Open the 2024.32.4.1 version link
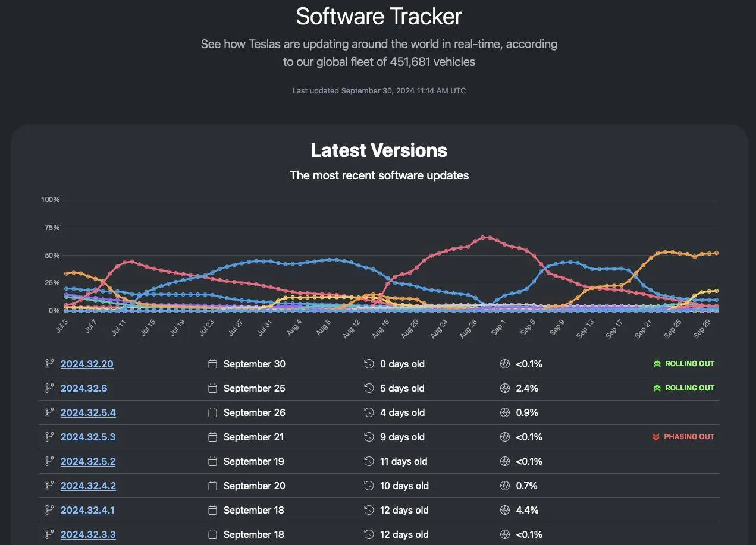The width and height of the screenshot is (756, 545). click(x=87, y=510)
